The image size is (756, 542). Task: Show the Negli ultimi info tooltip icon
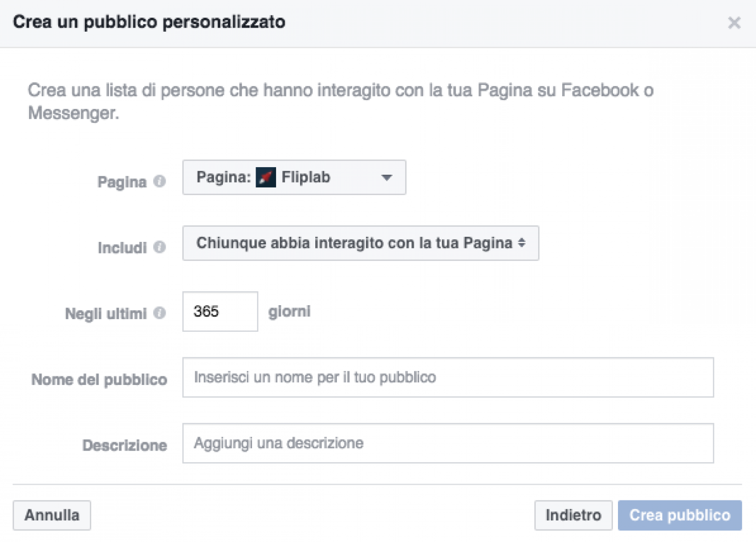[160, 313]
